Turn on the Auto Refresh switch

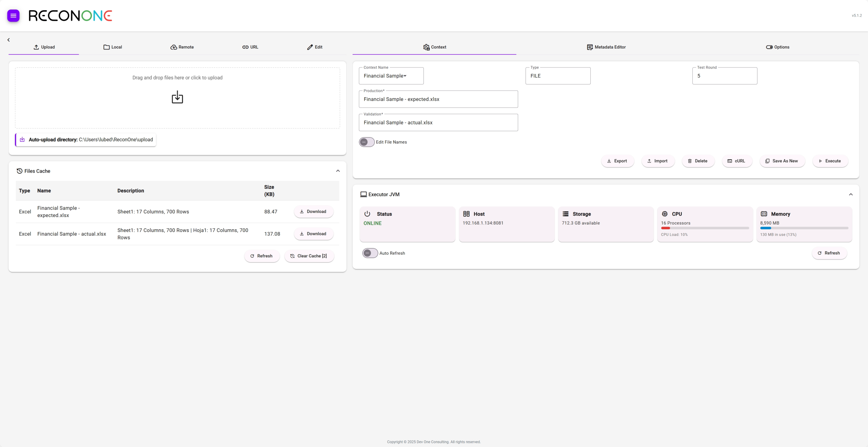370,253
